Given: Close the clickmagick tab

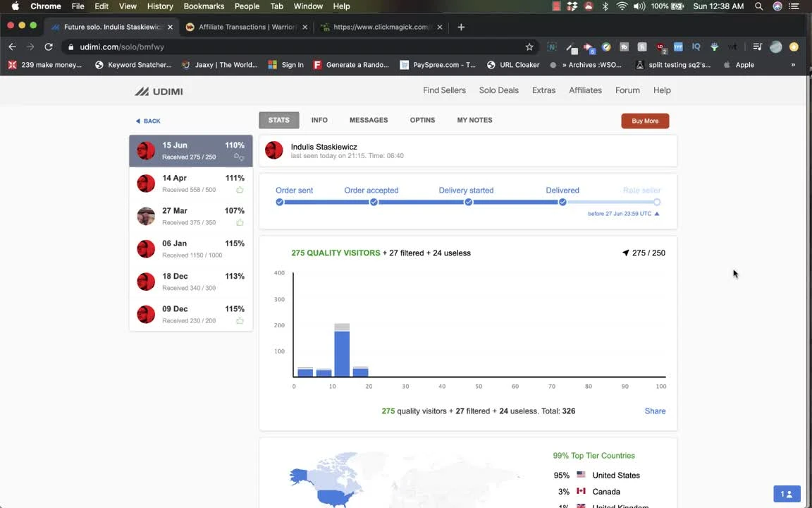Looking at the screenshot, I should coord(440,27).
